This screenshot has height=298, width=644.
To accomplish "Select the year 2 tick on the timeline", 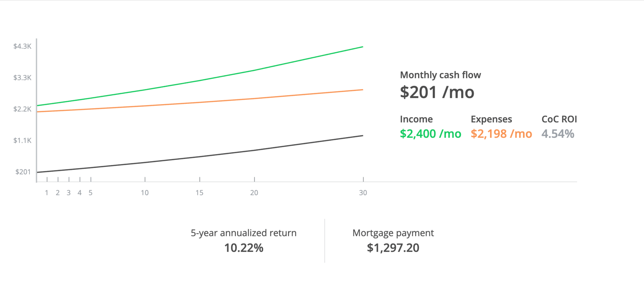I will point(58,179).
